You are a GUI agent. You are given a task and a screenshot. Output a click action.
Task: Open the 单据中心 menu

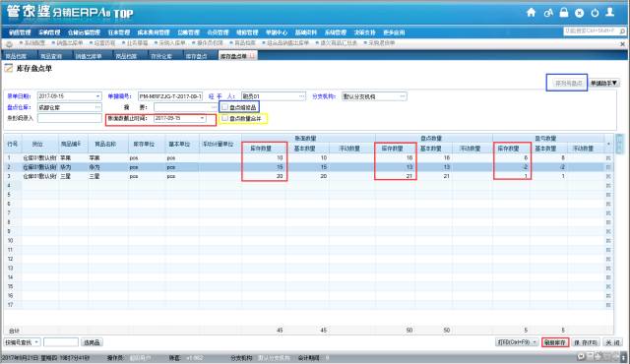point(277,32)
